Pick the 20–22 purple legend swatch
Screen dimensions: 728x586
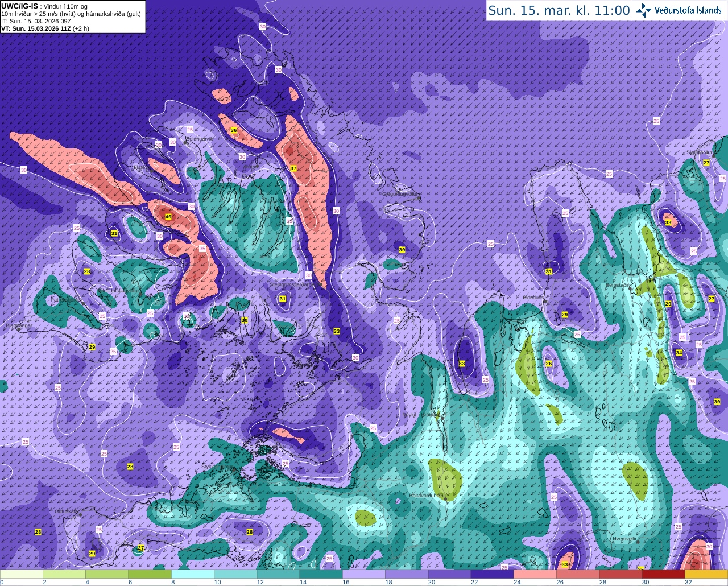pos(449,573)
